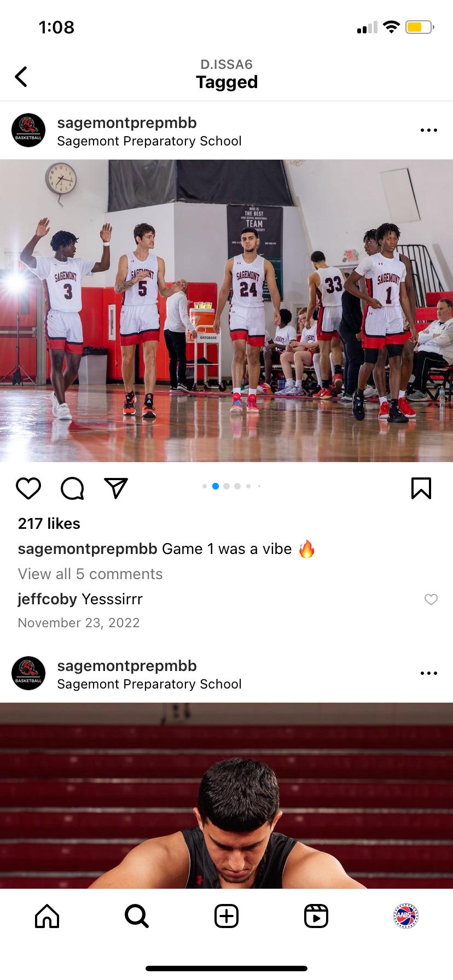
Task: Open the Reels tab
Action: (316, 916)
